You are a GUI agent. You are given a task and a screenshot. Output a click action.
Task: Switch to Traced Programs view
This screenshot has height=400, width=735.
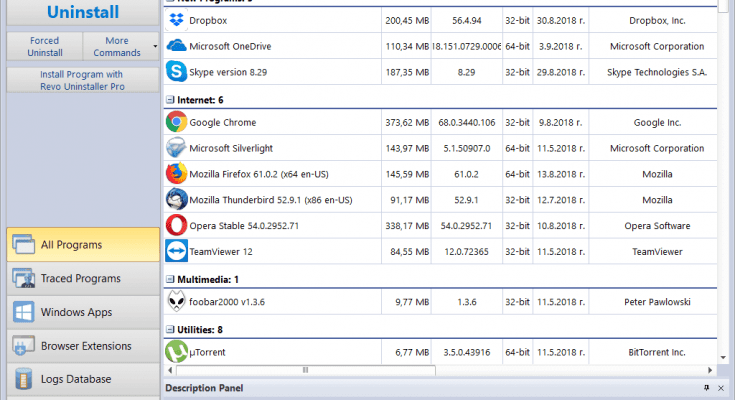pyautogui.click(x=82, y=278)
